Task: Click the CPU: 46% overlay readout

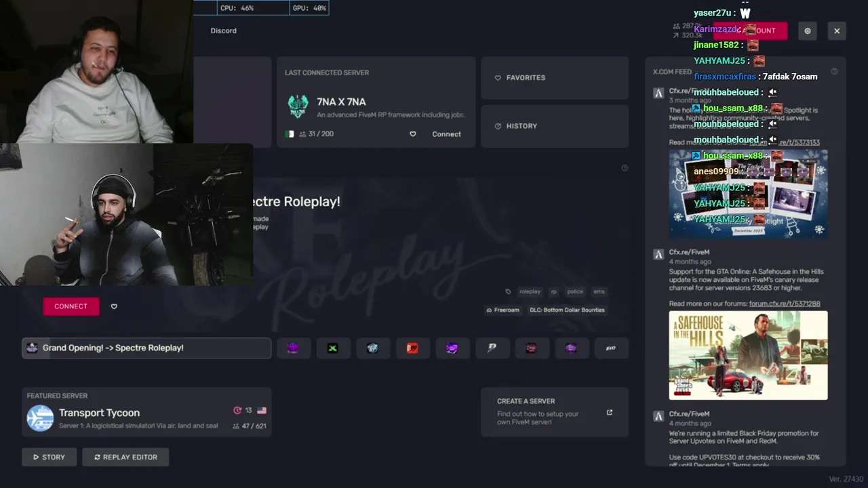Action: point(237,8)
